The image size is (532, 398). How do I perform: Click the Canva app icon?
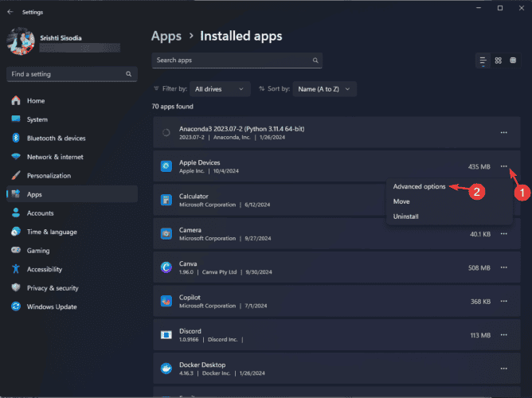pos(166,267)
